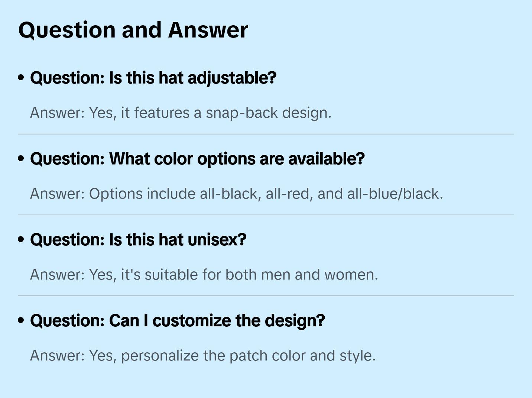Click the snap-back design answer text
The height and width of the screenshot is (398, 532).
pos(181,113)
